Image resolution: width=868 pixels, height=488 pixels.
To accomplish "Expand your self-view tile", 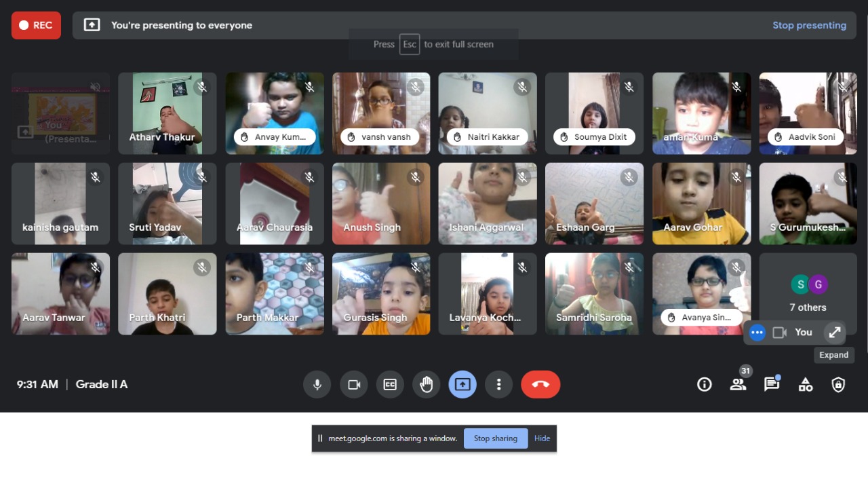I will point(834,333).
